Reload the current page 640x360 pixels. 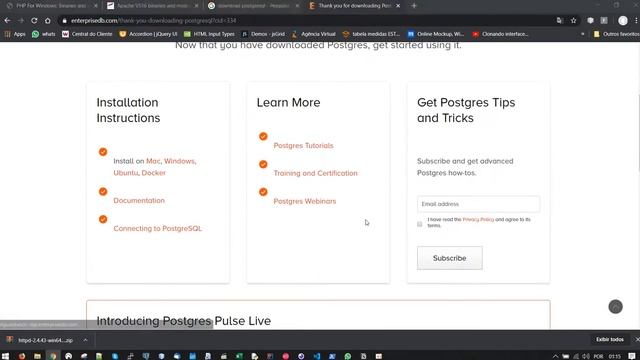tap(34, 20)
